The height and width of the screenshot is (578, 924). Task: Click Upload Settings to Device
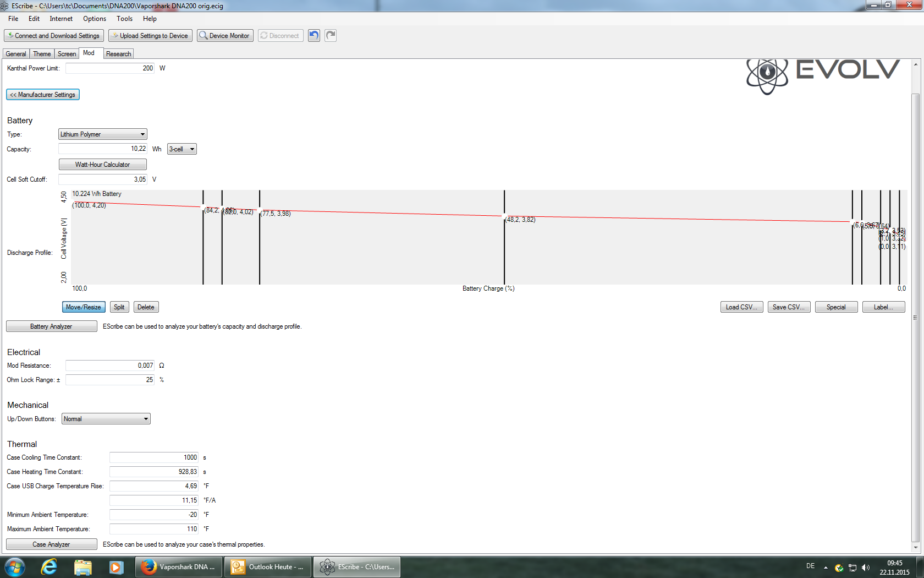click(150, 36)
